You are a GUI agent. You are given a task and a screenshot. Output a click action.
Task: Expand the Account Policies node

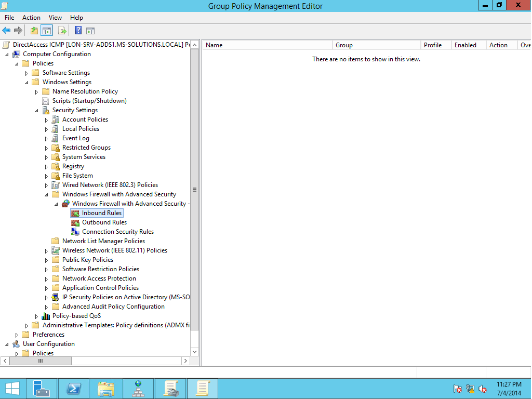coord(46,120)
